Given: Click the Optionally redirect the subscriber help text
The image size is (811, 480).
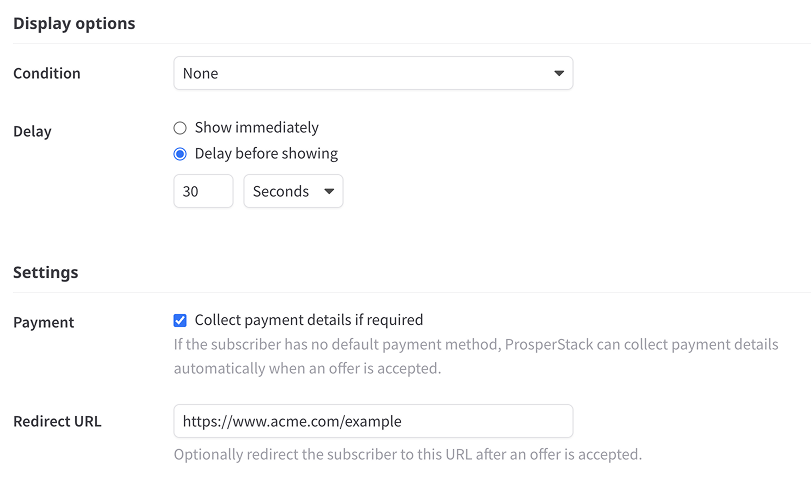Looking at the screenshot, I should click(x=408, y=455).
